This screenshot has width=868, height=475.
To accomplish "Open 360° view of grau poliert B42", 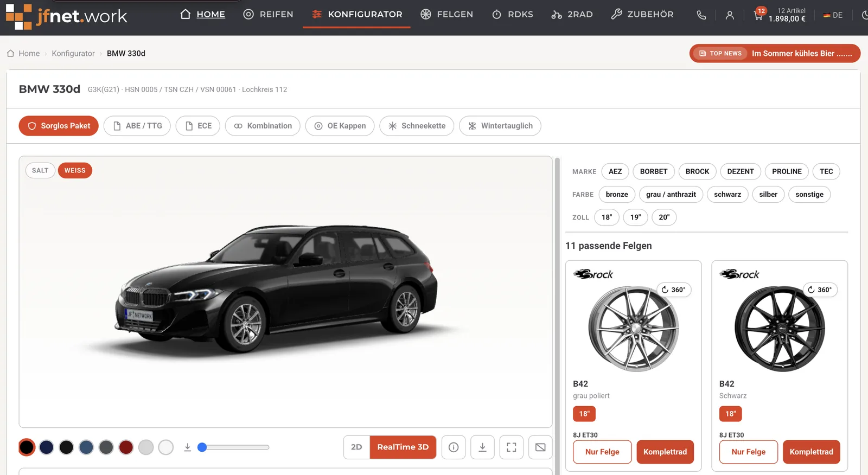I will 673,290.
